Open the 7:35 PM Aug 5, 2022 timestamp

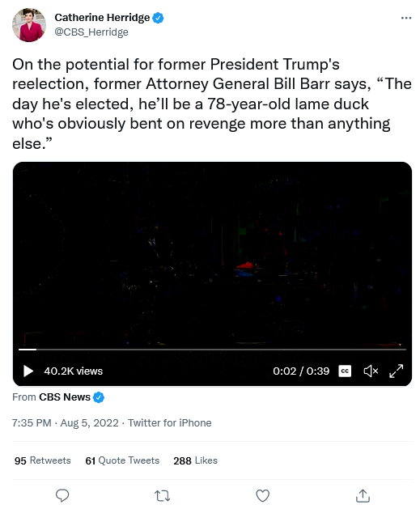66,422
